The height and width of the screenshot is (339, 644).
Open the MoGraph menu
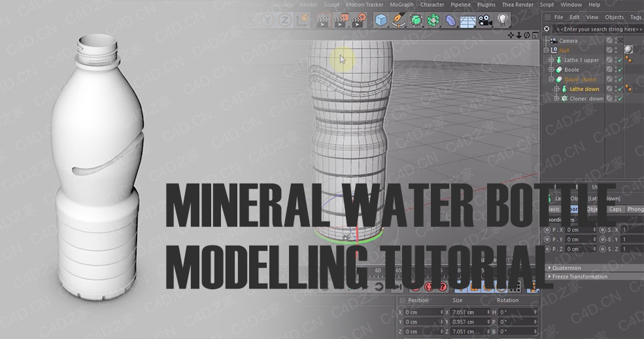pos(401,5)
